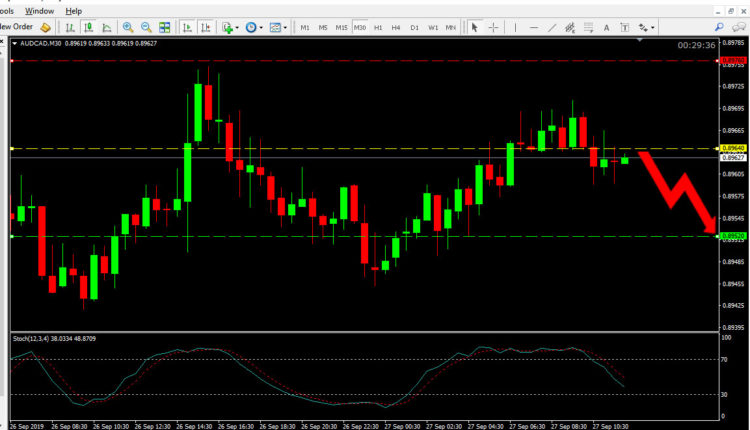The height and width of the screenshot is (430, 750).
Task: Click the 00:29:36 candle timer text
Action: point(696,45)
